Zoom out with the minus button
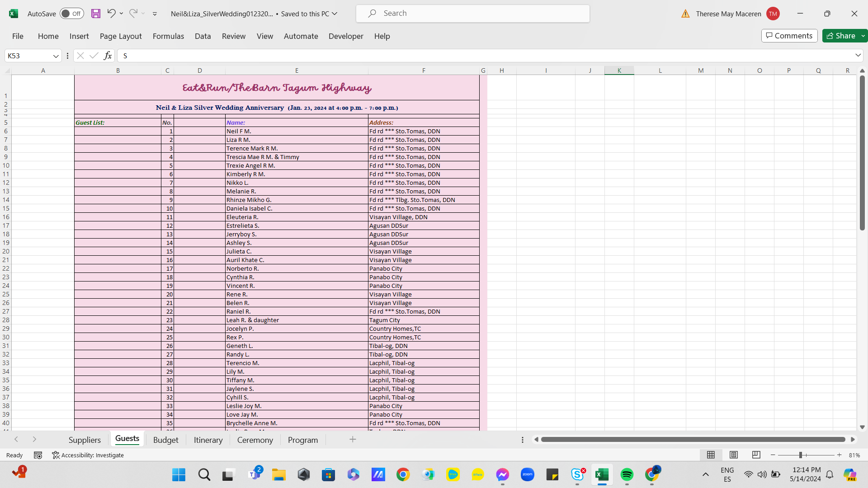Image resolution: width=868 pixels, height=488 pixels. coord(773,455)
